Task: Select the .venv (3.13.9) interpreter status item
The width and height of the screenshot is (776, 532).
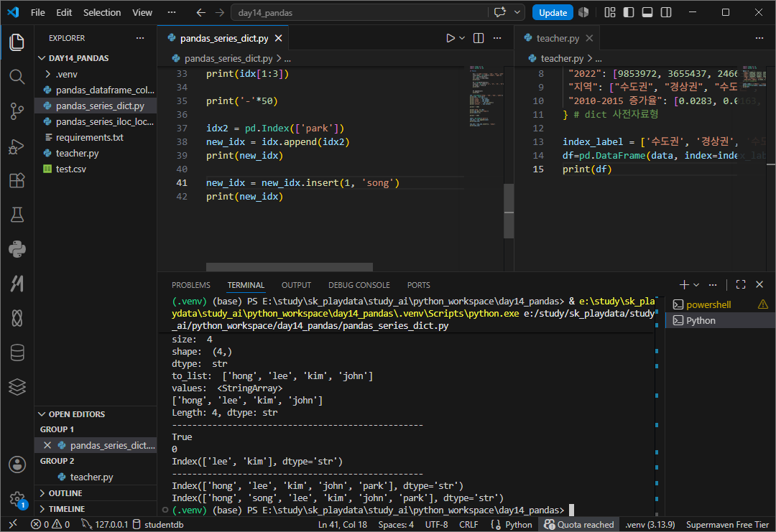Action: 650,524
